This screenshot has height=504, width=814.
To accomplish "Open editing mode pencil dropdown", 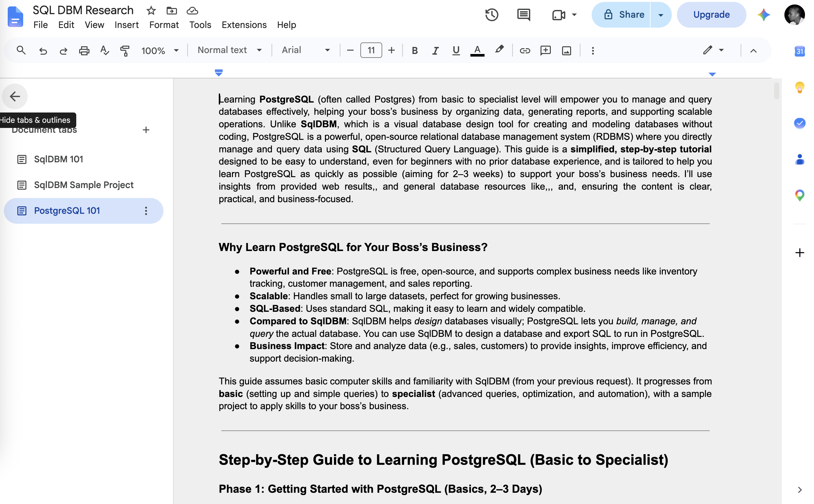I will (713, 50).
